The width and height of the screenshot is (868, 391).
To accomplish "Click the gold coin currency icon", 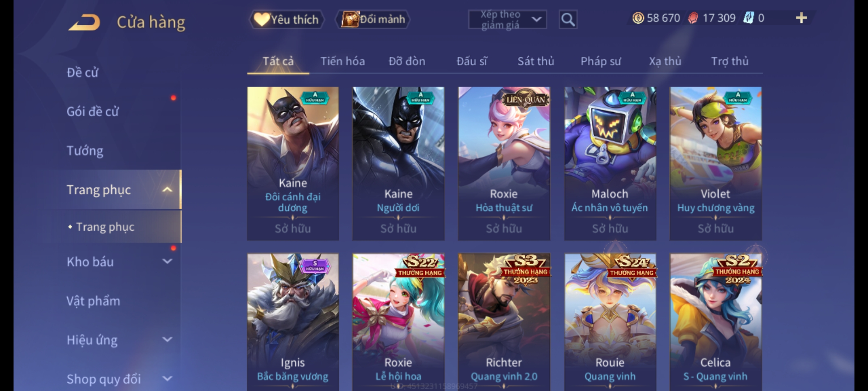I will (638, 18).
